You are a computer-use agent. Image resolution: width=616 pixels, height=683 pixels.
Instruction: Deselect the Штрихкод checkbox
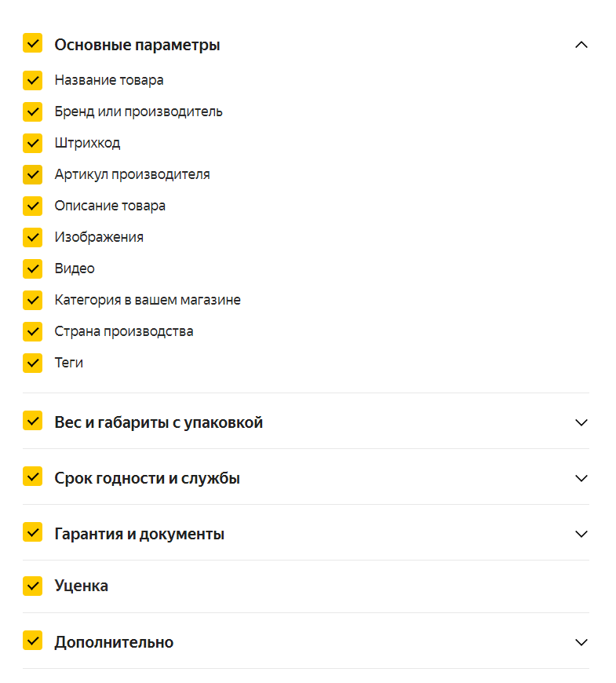click(x=32, y=143)
